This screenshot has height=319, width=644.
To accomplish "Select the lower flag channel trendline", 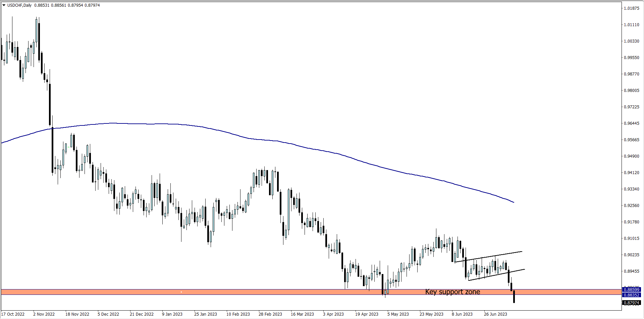I will pos(496,275).
